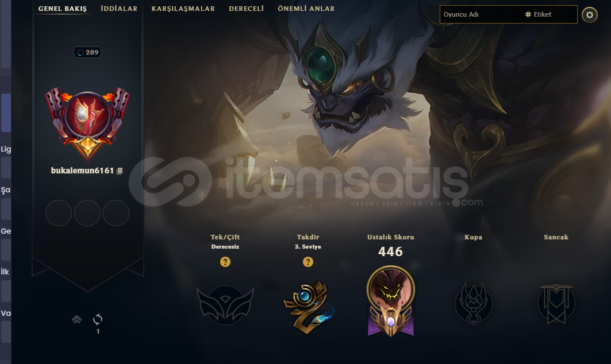Switch to the İddialar tab
Image resolution: width=611 pixels, height=364 pixels.
coord(119,9)
